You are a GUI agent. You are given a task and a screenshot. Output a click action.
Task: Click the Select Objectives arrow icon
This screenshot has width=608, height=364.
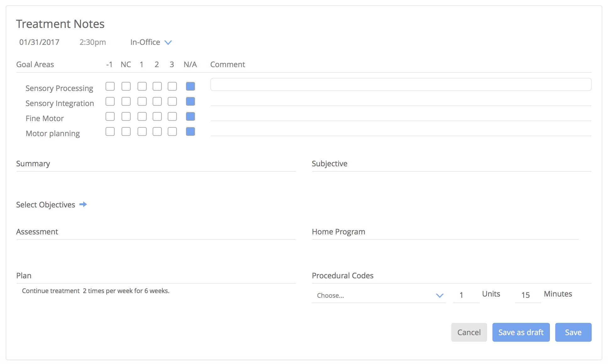coord(83,205)
